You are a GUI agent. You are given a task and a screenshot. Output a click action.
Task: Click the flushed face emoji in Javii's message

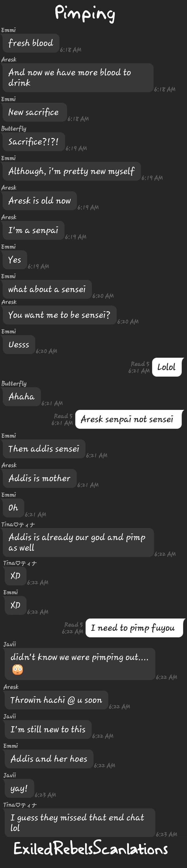coord(18,669)
